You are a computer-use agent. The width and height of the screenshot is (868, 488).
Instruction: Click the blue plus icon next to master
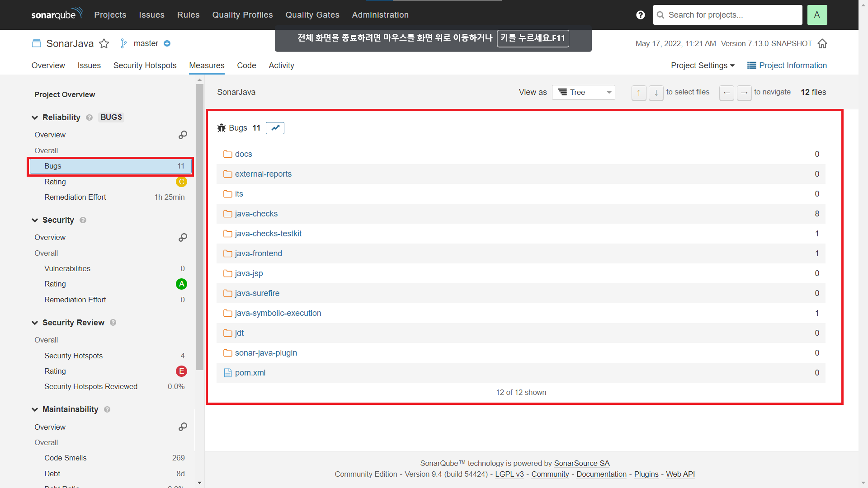point(167,43)
